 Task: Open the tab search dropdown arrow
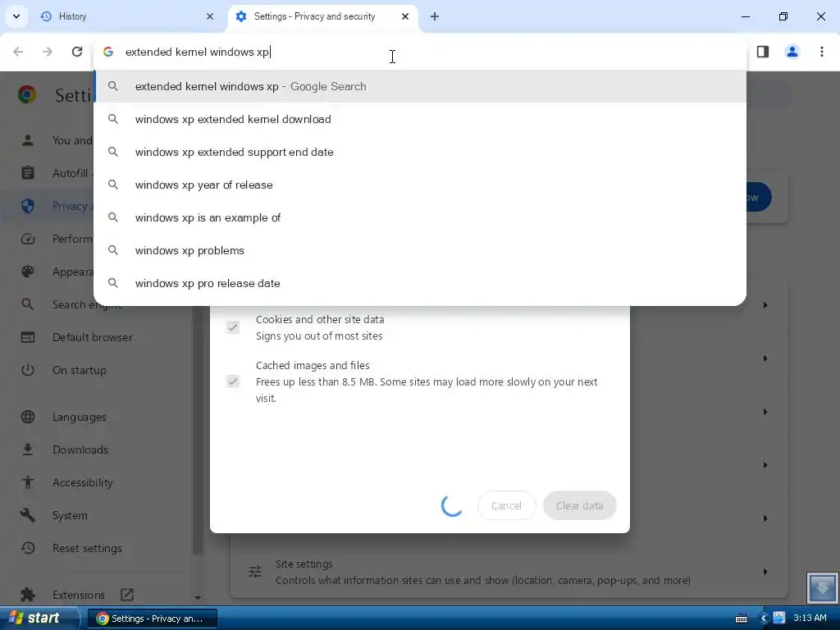pos(16,16)
